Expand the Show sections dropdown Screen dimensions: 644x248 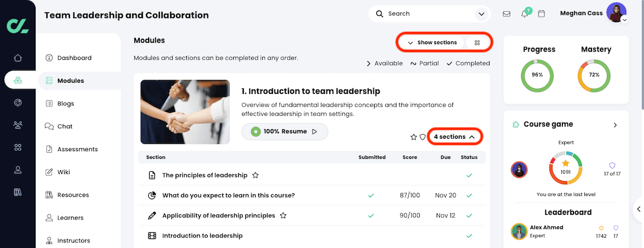pyautogui.click(x=432, y=43)
